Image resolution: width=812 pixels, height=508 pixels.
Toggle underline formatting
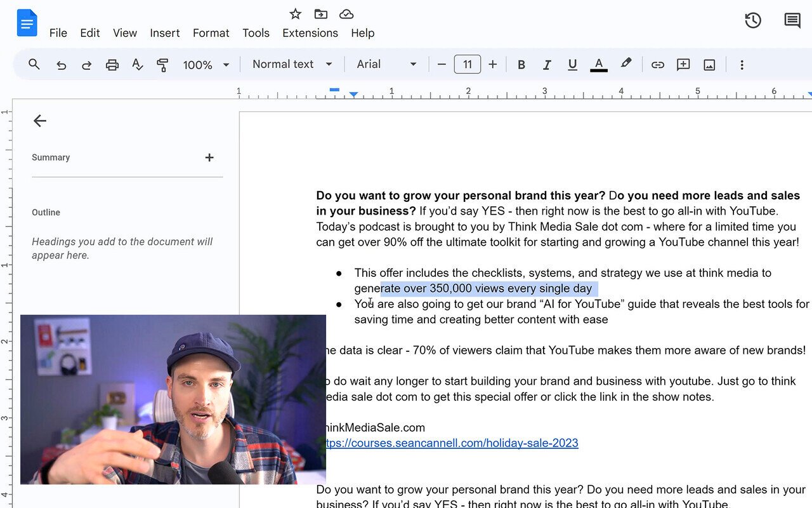572,65
